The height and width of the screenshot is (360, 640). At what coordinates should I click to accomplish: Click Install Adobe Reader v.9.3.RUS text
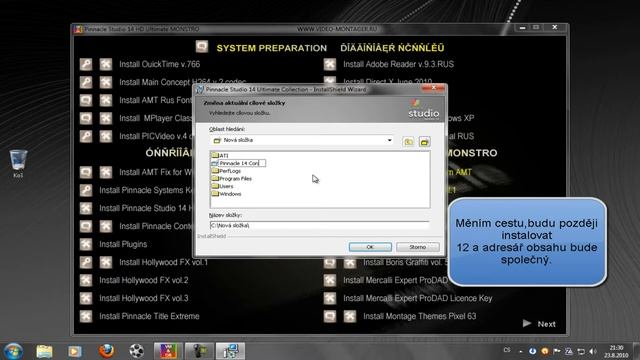coord(398,64)
